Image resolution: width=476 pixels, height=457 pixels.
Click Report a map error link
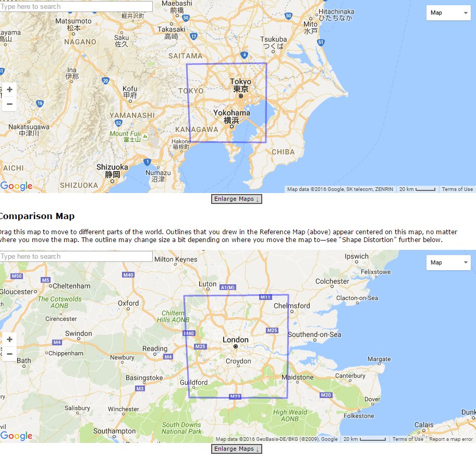[451, 439]
